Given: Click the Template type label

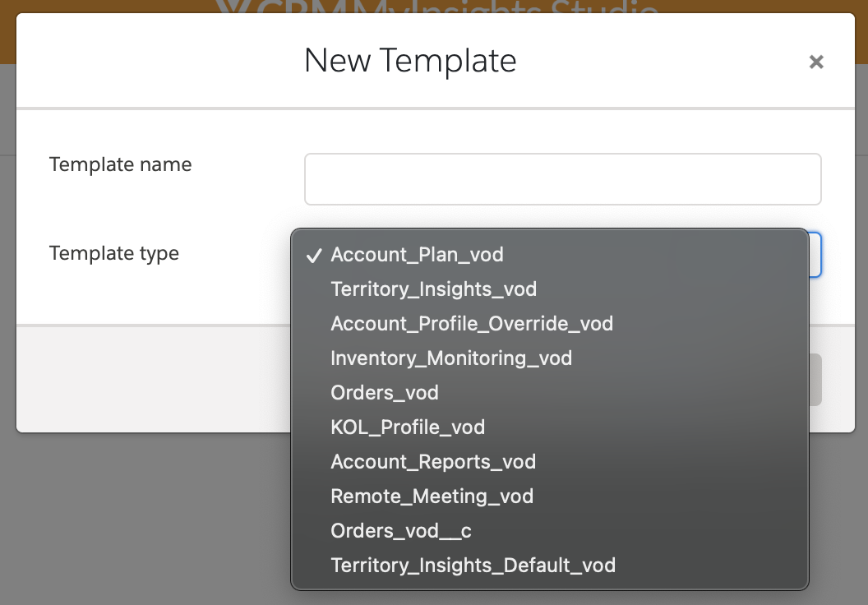Looking at the screenshot, I should click(x=114, y=253).
